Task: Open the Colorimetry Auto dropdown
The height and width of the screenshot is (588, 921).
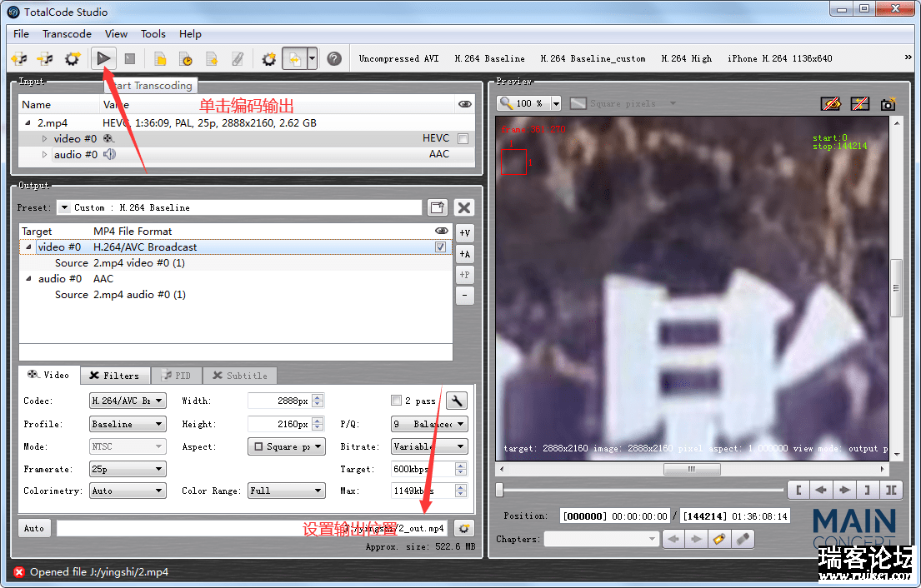Action: tap(128, 491)
